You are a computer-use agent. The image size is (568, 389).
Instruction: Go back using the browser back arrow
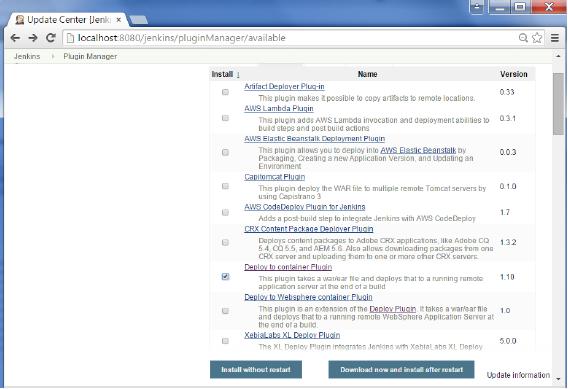click(15, 38)
